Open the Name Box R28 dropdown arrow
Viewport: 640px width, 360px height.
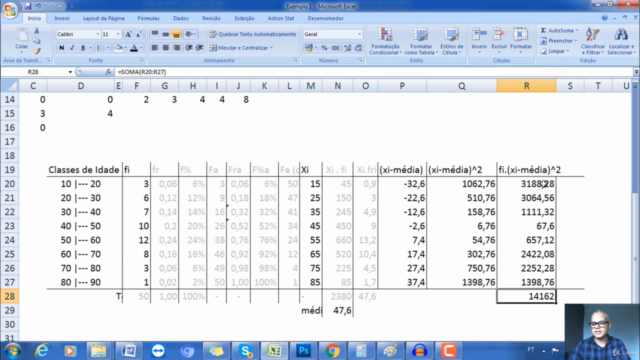70,72
